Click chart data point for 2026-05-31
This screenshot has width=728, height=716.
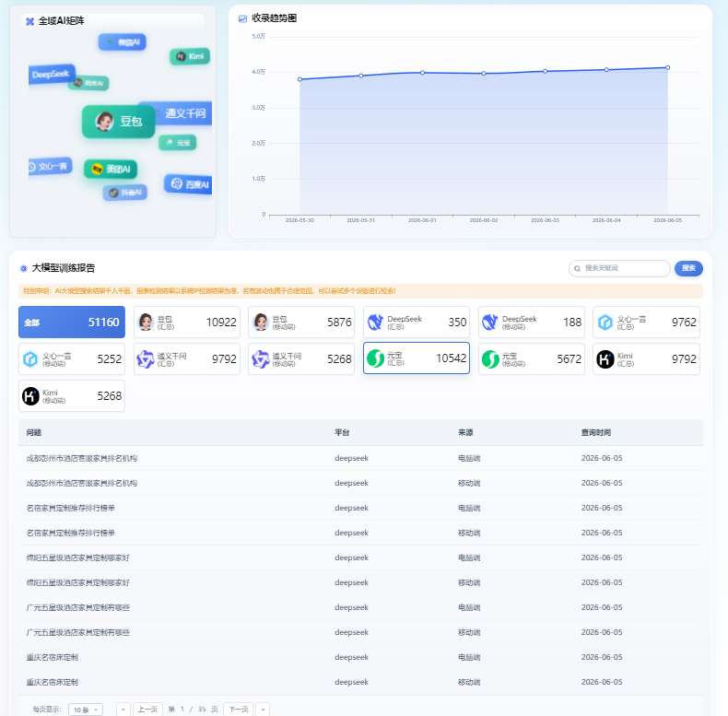coord(361,76)
